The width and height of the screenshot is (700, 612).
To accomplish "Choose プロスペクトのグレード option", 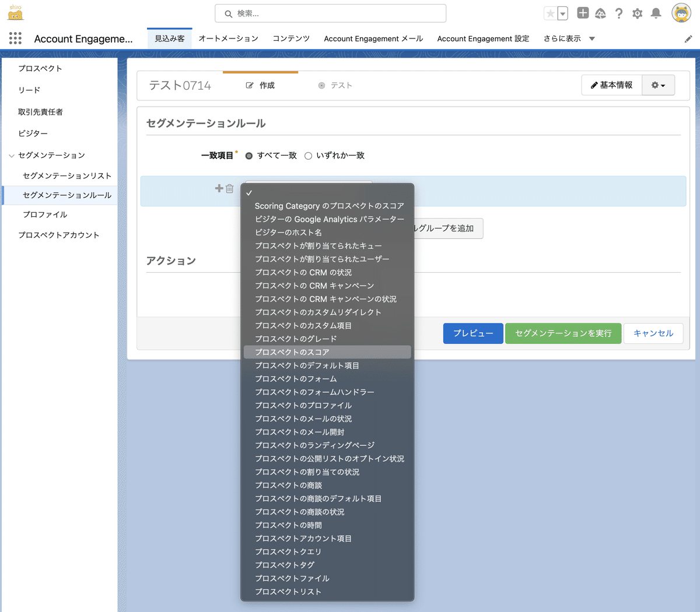I will [x=327, y=339].
